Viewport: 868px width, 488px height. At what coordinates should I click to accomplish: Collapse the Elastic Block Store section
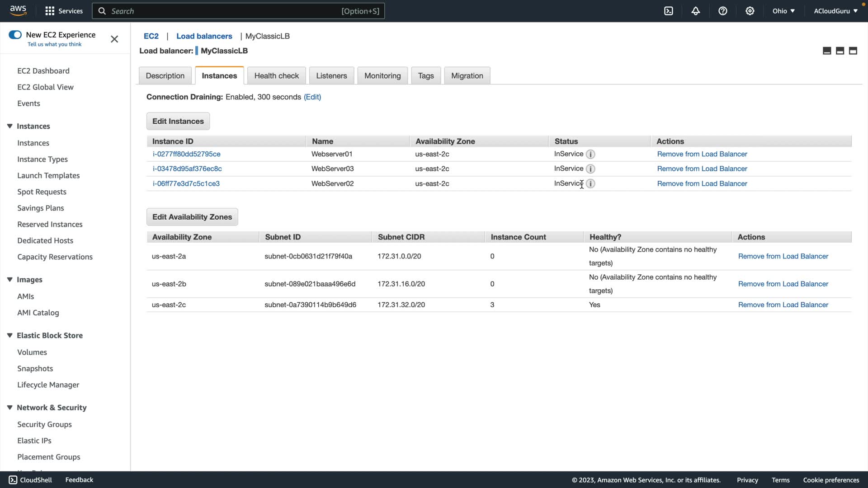click(x=9, y=335)
